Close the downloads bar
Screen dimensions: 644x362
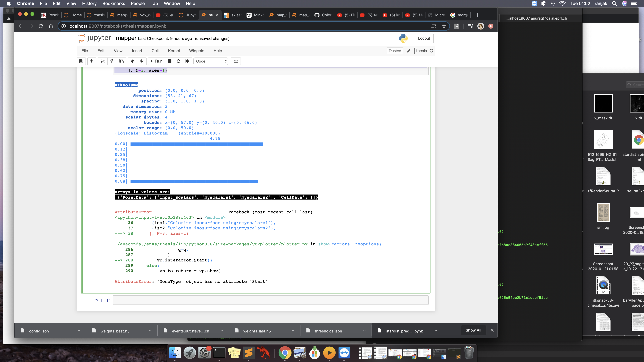pyautogui.click(x=492, y=330)
